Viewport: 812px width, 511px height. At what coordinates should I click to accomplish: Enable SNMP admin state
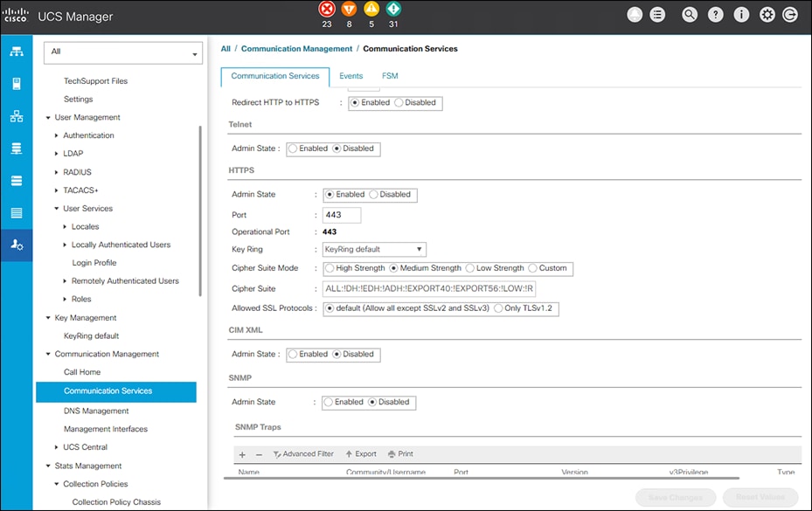(329, 403)
